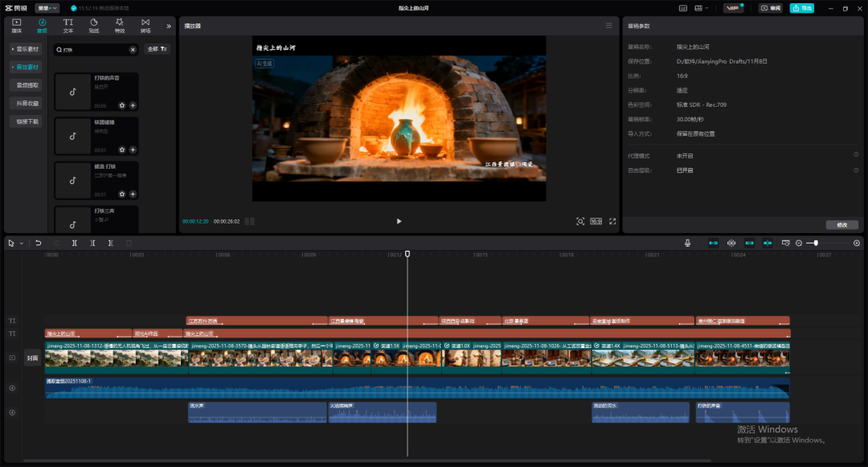Toggle the timeline linkage button
The image size is (868, 467).
[749, 243]
